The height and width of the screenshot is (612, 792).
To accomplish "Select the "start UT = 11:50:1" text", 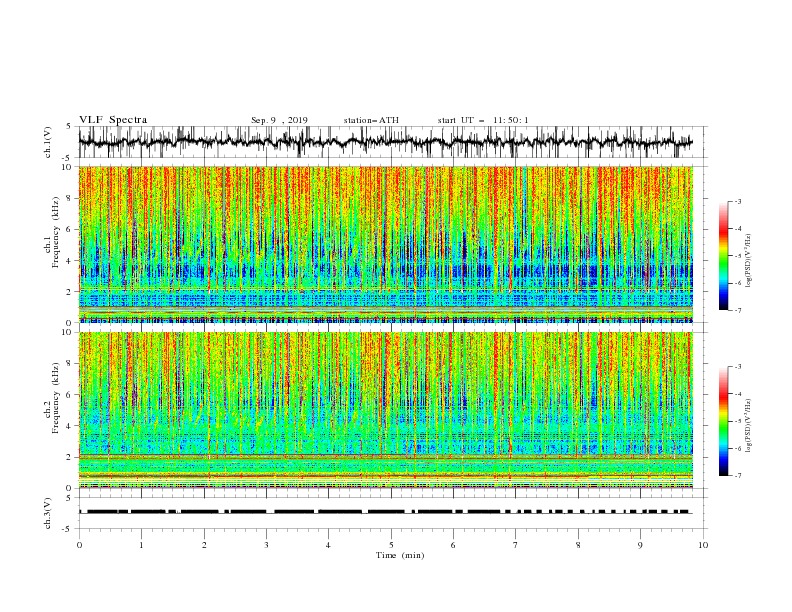I will (x=483, y=120).
